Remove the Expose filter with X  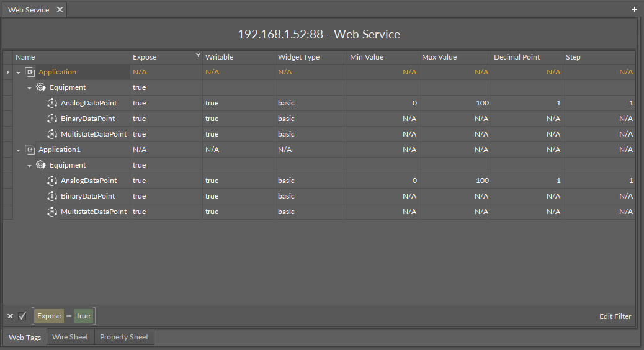[x=10, y=316]
